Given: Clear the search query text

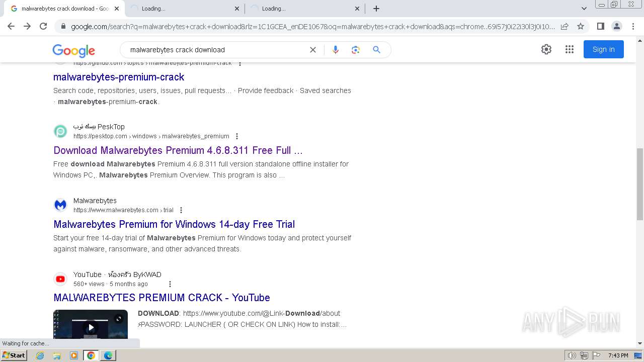Looking at the screenshot, I should click(x=313, y=50).
